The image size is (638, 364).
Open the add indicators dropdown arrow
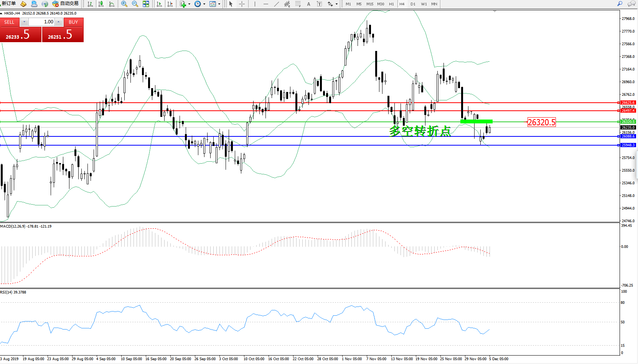(x=189, y=4)
